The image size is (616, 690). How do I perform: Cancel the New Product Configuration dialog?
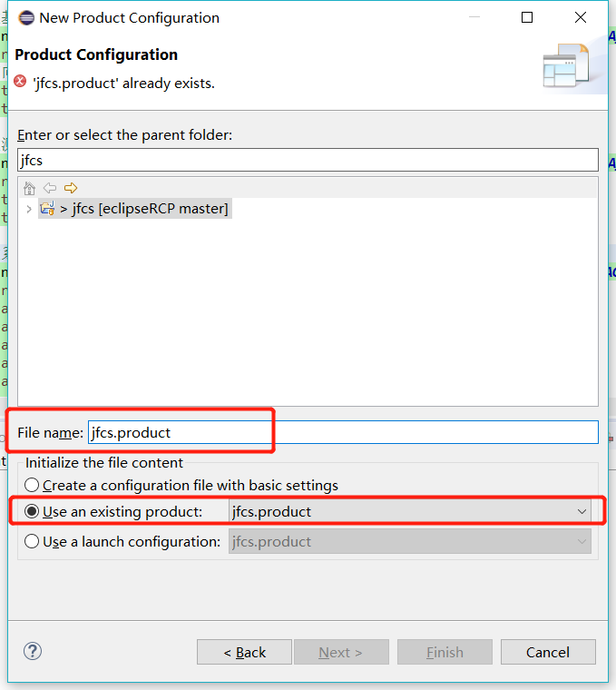tap(548, 652)
